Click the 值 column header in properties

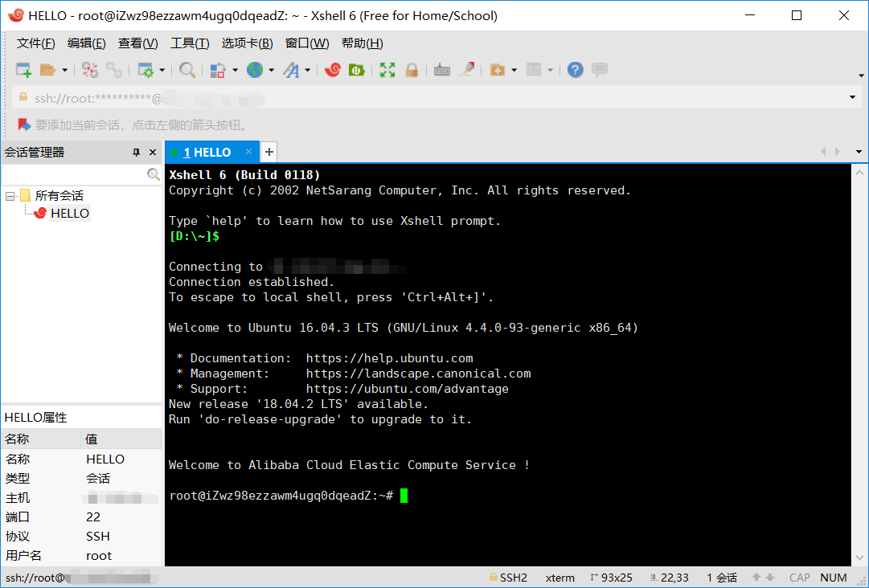(121, 439)
